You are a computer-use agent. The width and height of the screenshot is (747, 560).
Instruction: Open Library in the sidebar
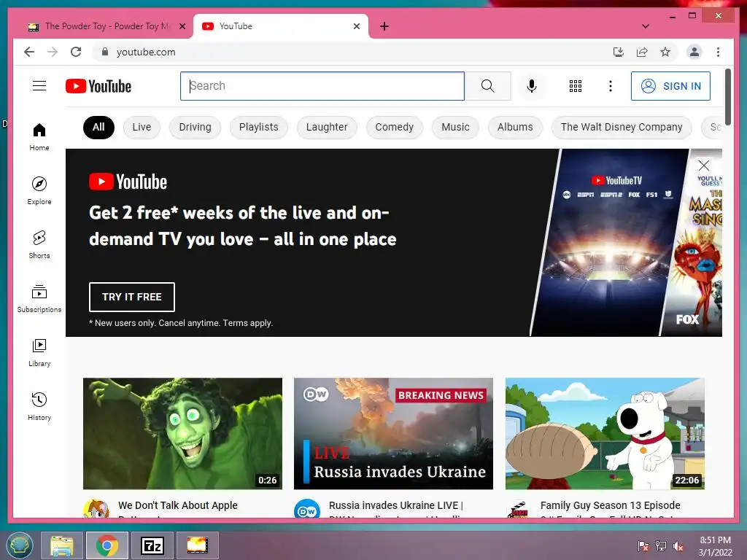point(39,352)
